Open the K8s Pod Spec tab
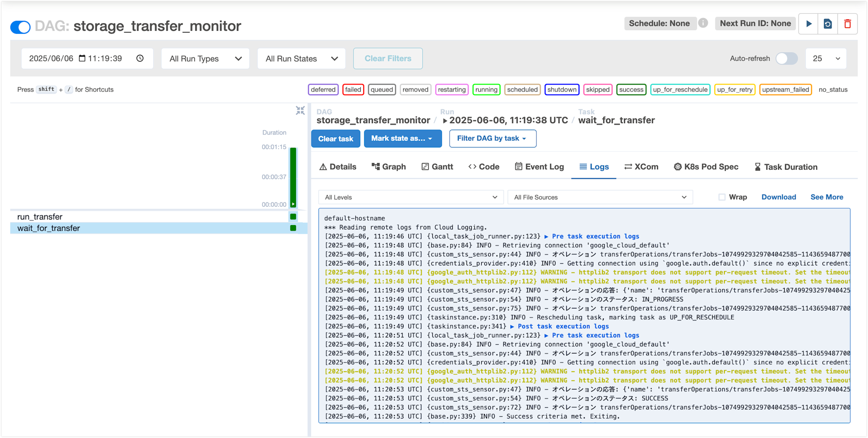This screenshot has height=438, width=868. 706,167
